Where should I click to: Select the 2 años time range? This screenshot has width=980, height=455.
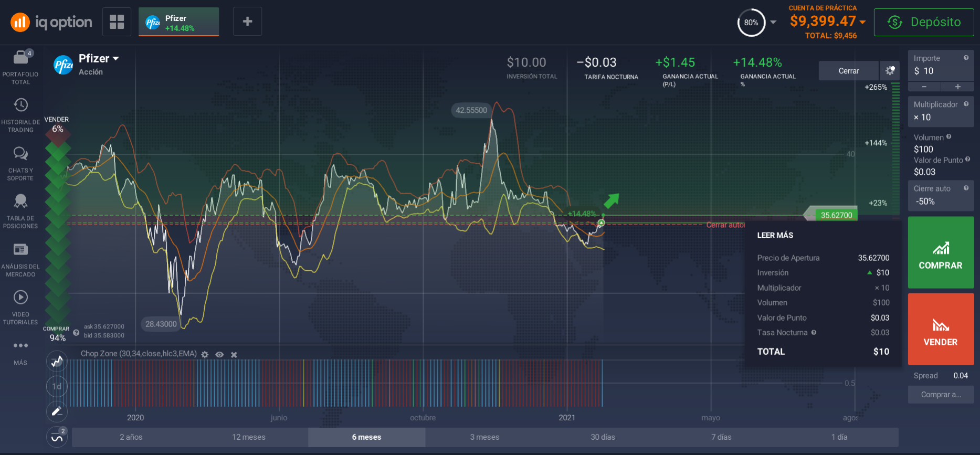131,437
